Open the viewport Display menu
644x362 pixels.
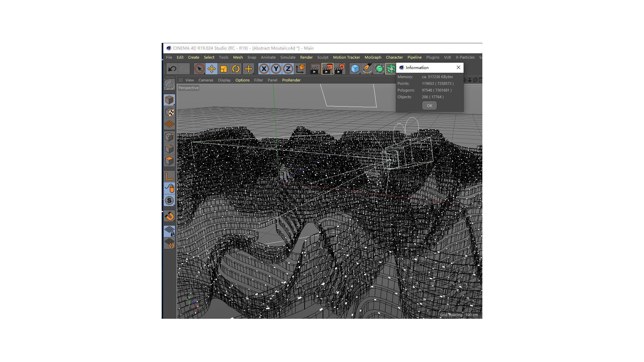(224, 80)
